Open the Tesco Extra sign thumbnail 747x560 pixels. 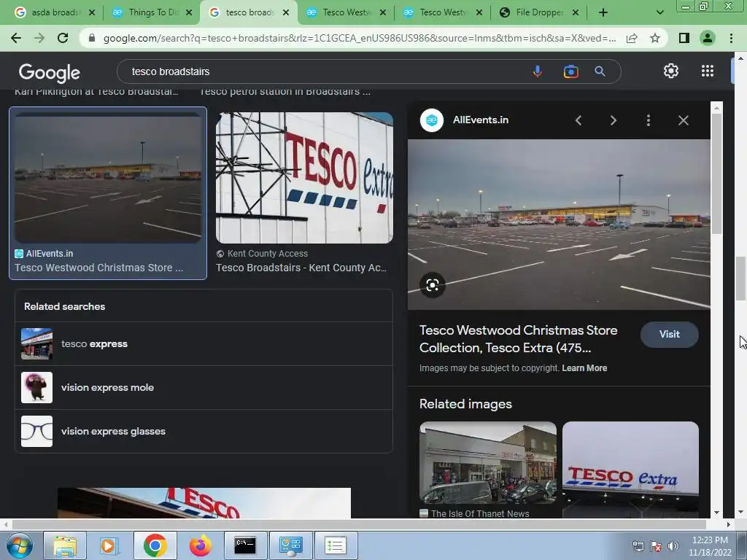tap(304, 178)
